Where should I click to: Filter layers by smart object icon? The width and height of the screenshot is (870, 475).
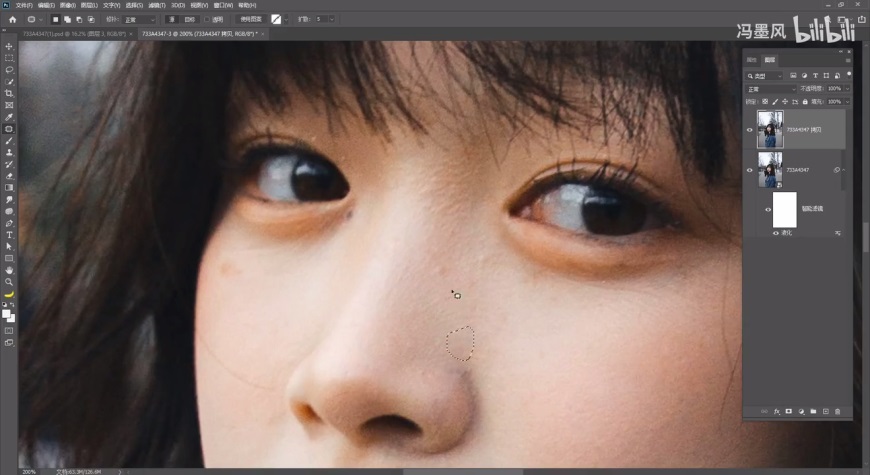click(x=837, y=75)
